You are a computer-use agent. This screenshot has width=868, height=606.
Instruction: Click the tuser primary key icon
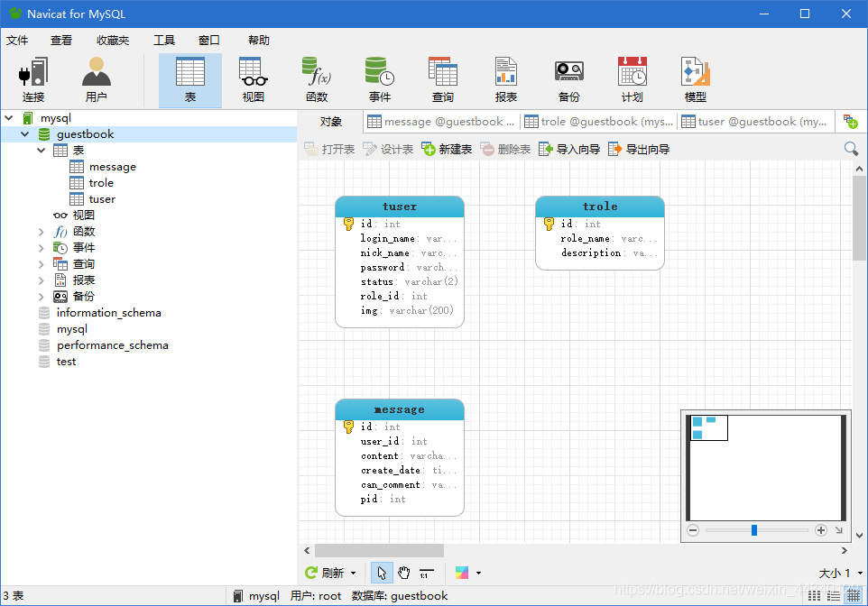point(349,224)
